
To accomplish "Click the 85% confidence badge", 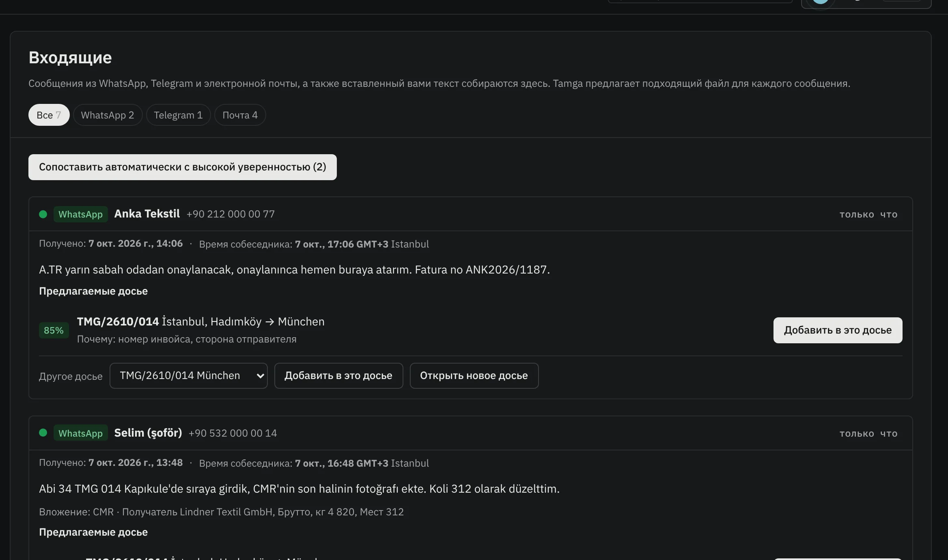I will [x=54, y=330].
